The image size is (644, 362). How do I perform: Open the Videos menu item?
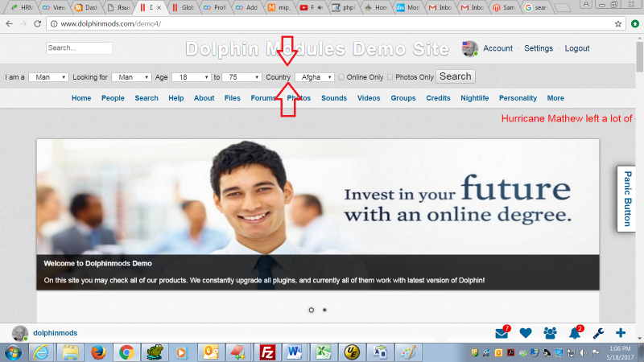(x=369, y=98)
